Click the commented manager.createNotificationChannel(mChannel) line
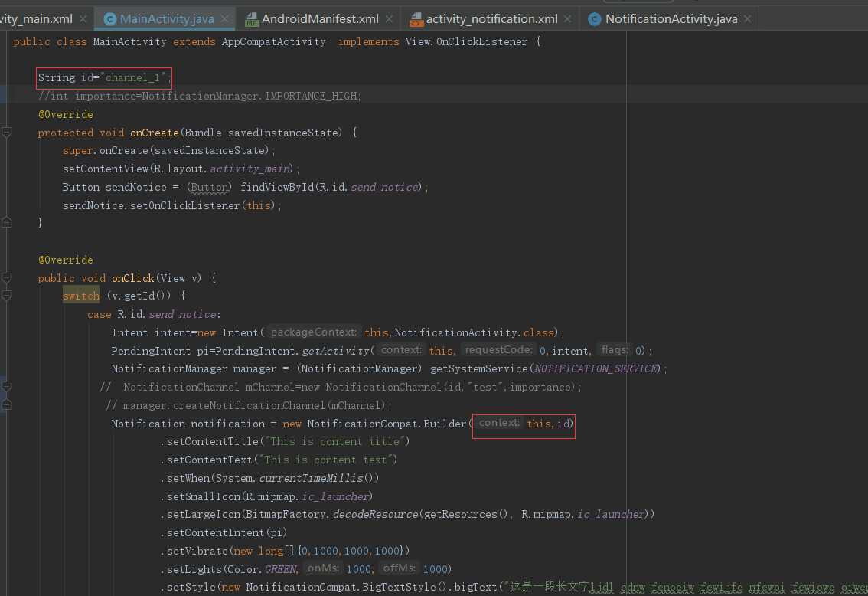 [x=249, y=405]
